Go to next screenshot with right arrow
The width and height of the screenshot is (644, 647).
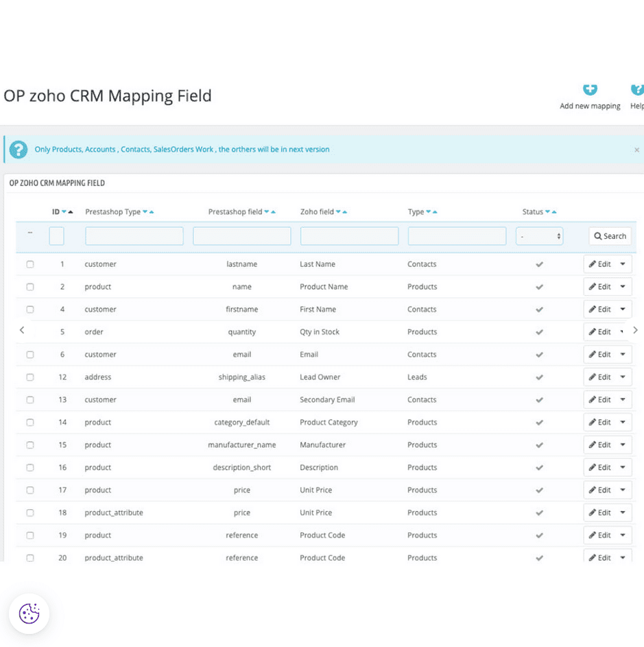pyautogui.click(x=635, y=330)
